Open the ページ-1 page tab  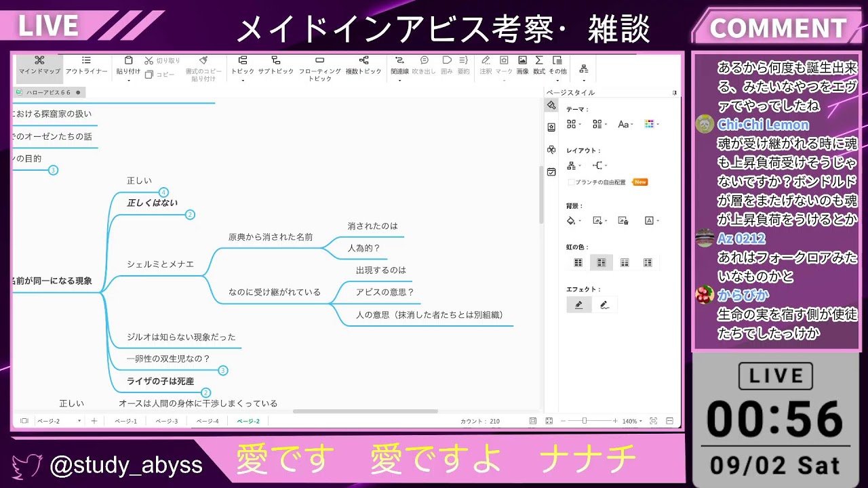pos(125,421)
